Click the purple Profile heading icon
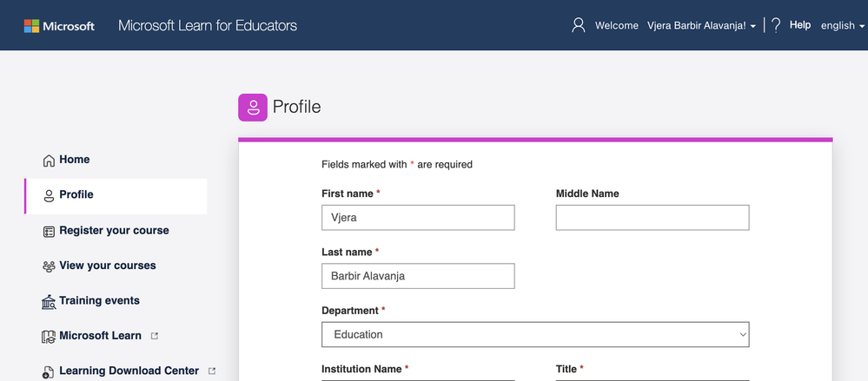Image resolution: width=868 pixels, height=381 pixels. [x=253, y=107]
